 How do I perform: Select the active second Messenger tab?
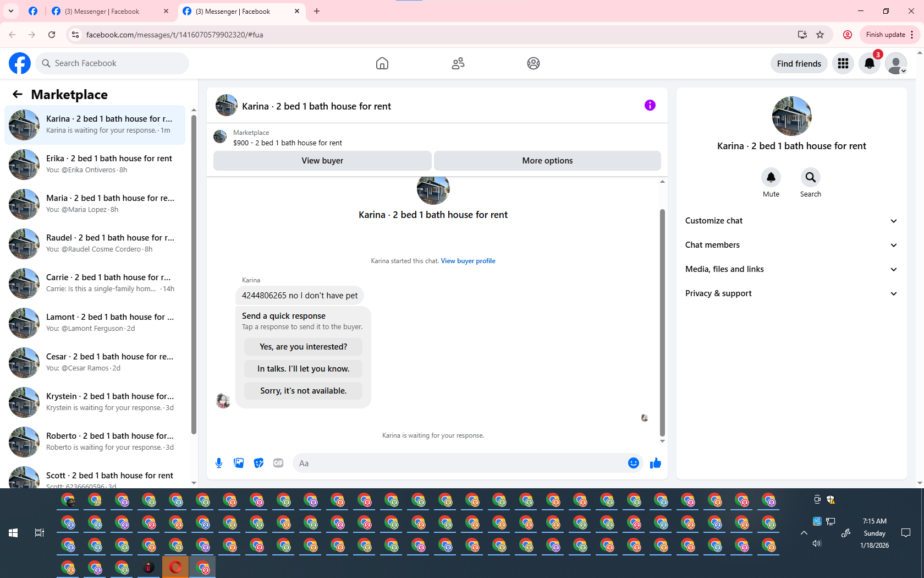click(241, 11)
